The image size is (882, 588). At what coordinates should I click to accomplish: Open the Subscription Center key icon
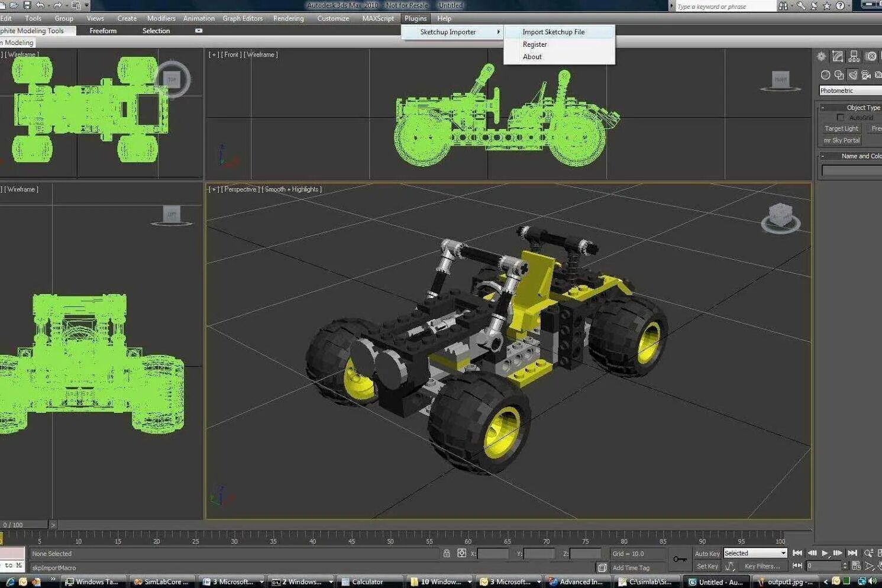click(801, 6)
